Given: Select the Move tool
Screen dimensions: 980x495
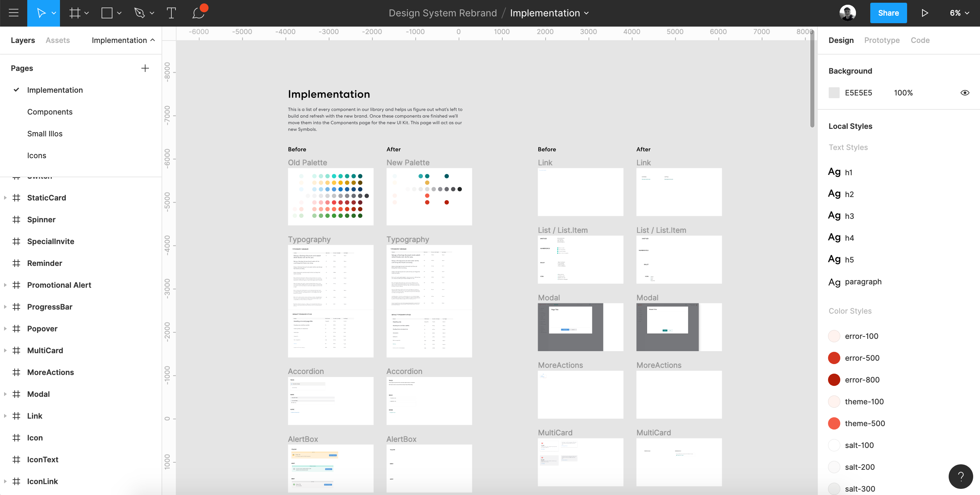Looking at the screenshot, I should 41,13.
